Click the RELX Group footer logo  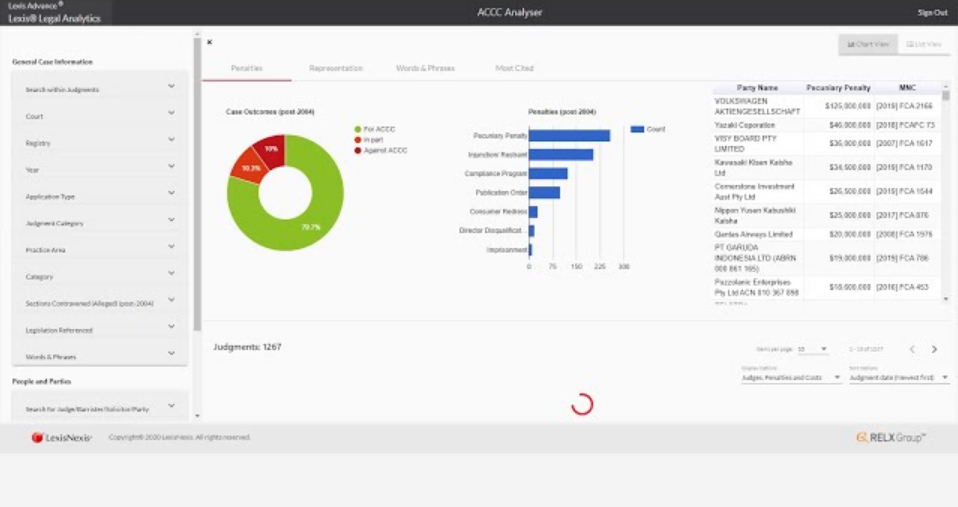(891, 437)
